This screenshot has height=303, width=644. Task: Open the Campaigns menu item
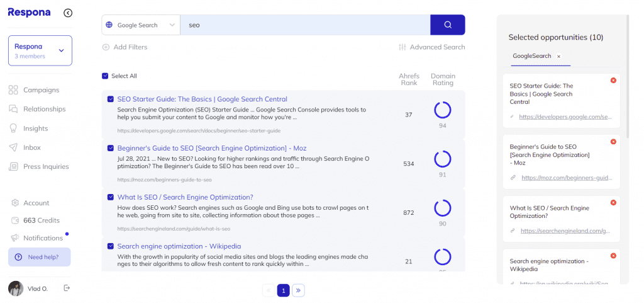coord(41,90)
